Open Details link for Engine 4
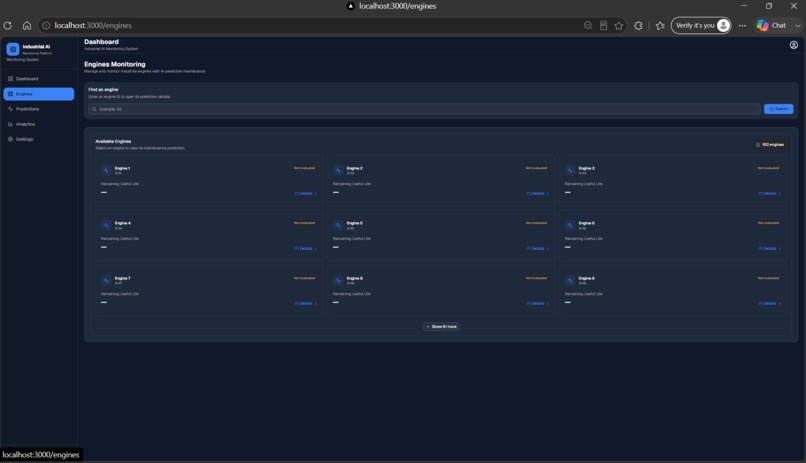 coord(305,249)
